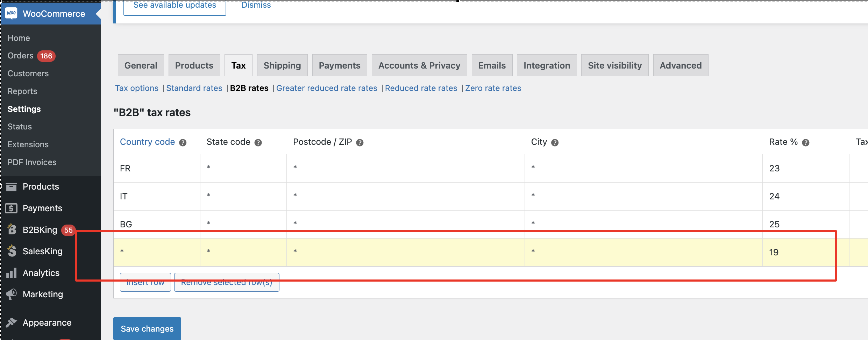
Task: Switch to the Advanced settings tab
Action: point(681,65)
